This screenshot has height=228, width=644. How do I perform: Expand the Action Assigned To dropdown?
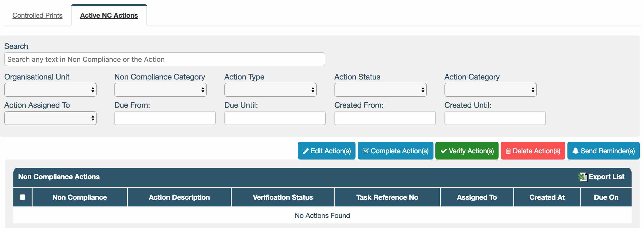(50, 118)
